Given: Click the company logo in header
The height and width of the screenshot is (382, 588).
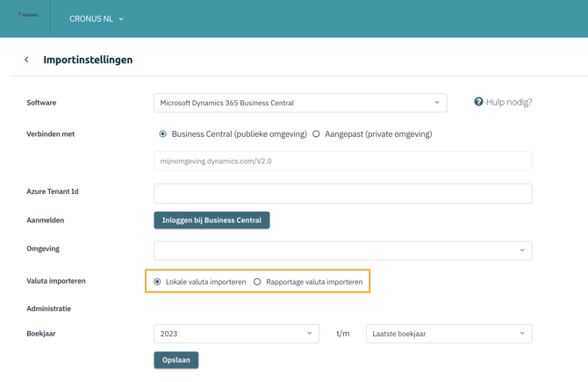Looking at the screenshot, I should coord(28,15).
